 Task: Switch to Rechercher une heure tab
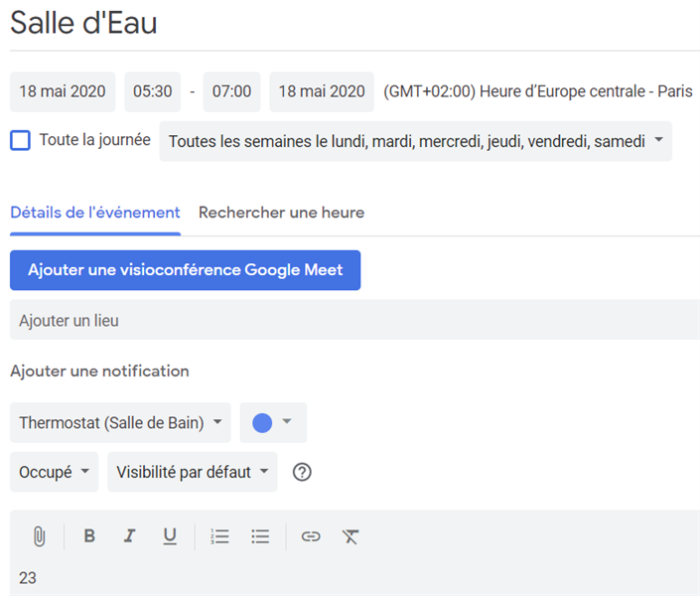coord(281,213)
